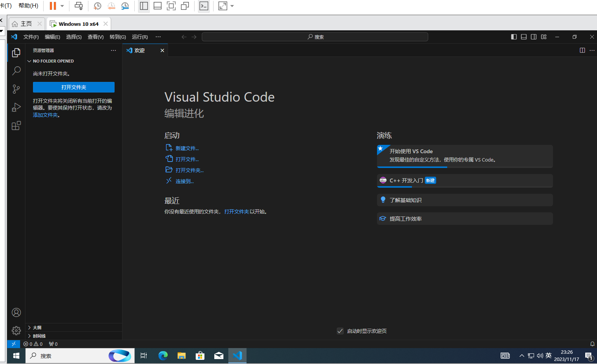This screenshot has height=364, width=597.
Task: Show errors and warnings count in status bar
Action: [x=33, y=344]
